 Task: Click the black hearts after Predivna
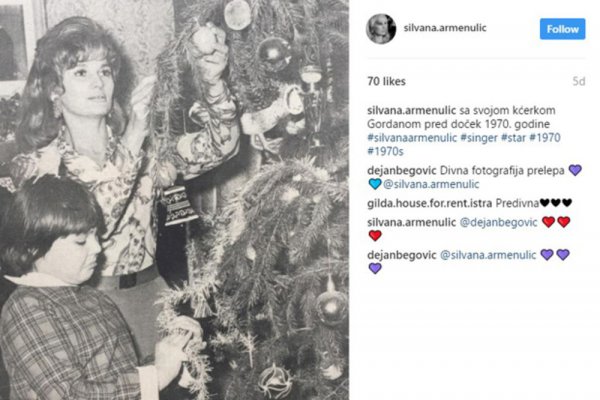(x=556, y=202)
